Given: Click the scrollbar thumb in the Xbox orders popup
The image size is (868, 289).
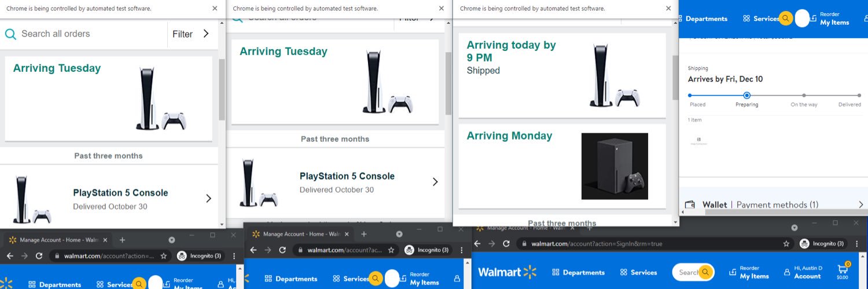Looking at the screenshot, I should (675, 77).
